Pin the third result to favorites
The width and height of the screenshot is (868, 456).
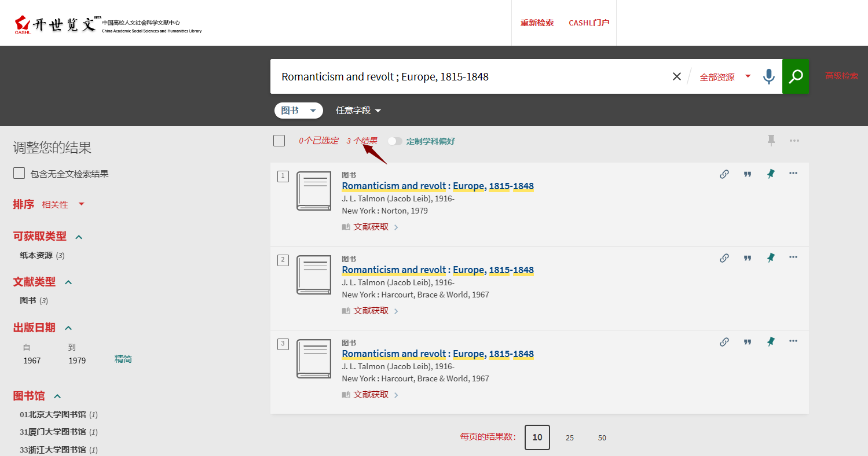tap(771, 342)
